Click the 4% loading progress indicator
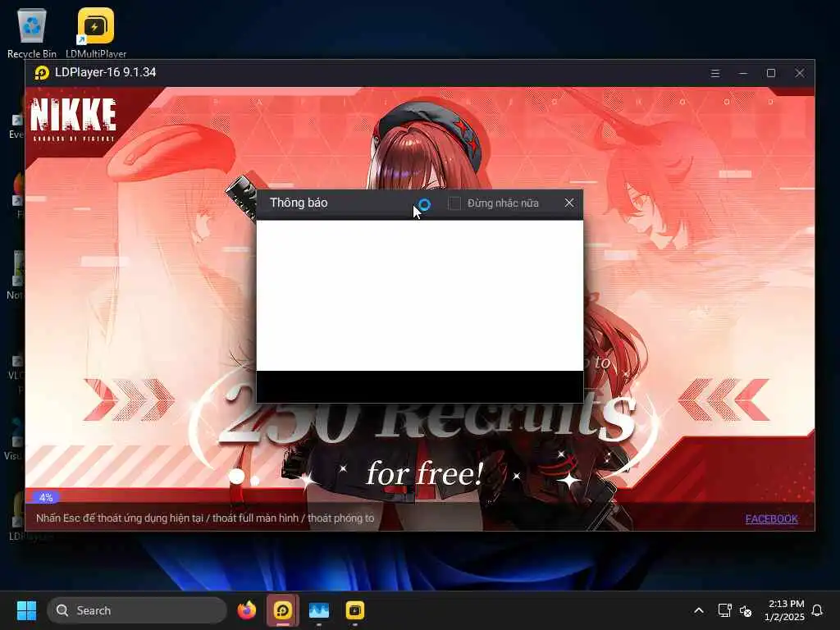The image size is (840, 630). pos(46,497)
